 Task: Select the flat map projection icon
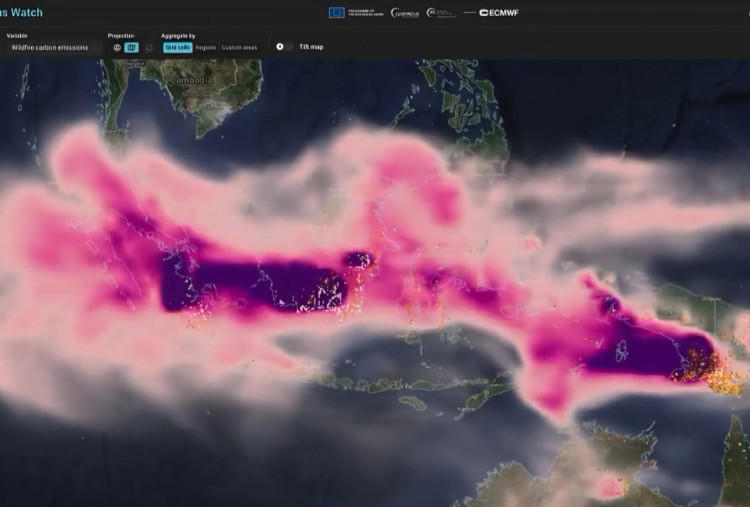click(x=131, y=47)
